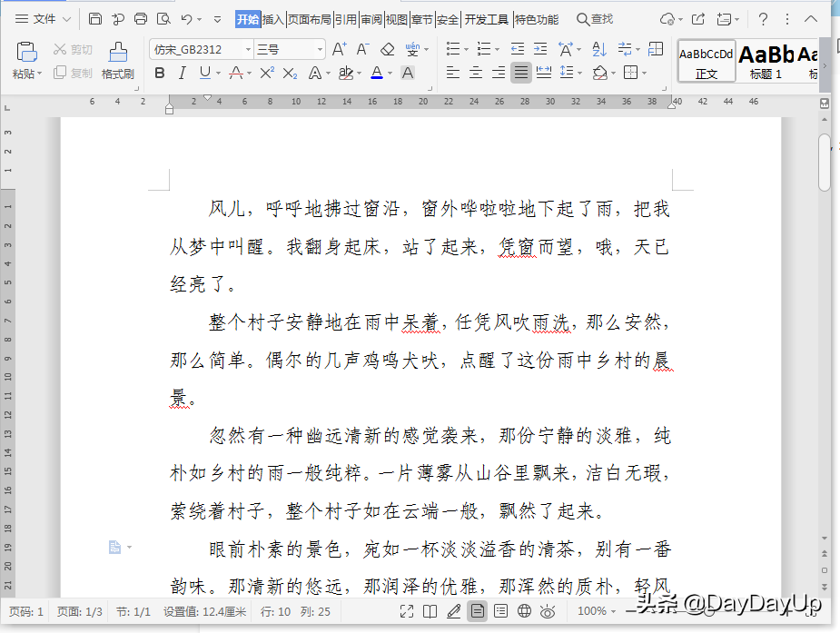The image size is (840, 633).
Task: Clear formatting with eraser icon
Action: (x=387, y=49)
